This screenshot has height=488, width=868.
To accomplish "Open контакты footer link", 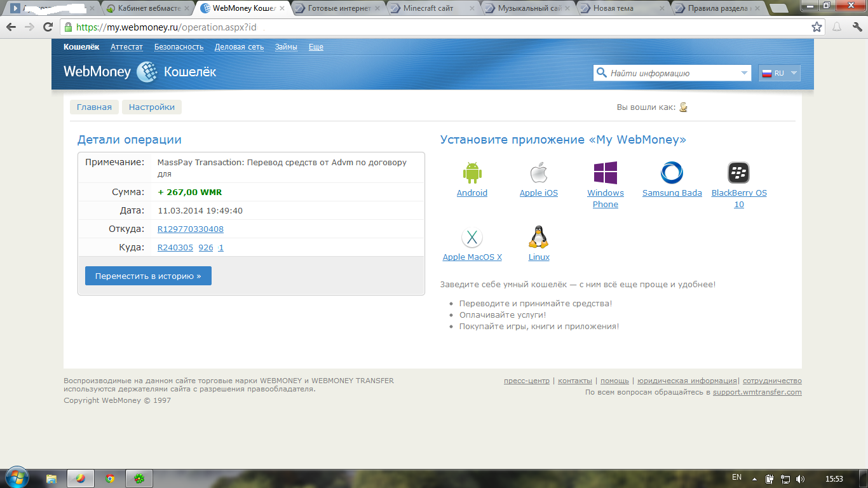I will [x=575, y=381].
